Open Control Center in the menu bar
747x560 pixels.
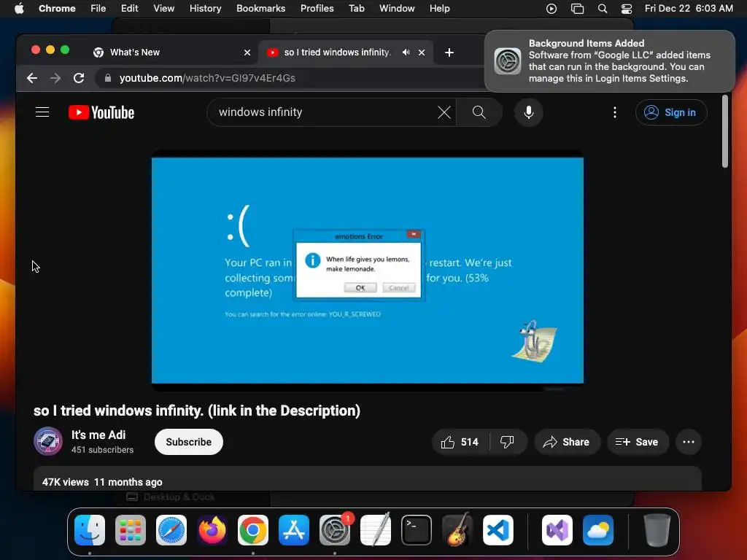[x=627, y=9]
